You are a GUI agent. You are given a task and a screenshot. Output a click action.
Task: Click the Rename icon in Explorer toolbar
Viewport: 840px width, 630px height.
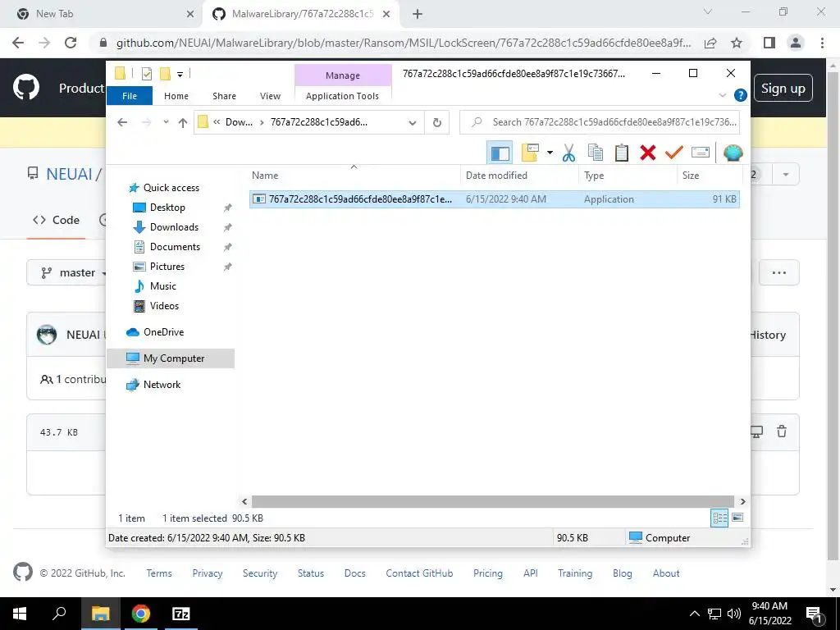(x=701, y=153)
